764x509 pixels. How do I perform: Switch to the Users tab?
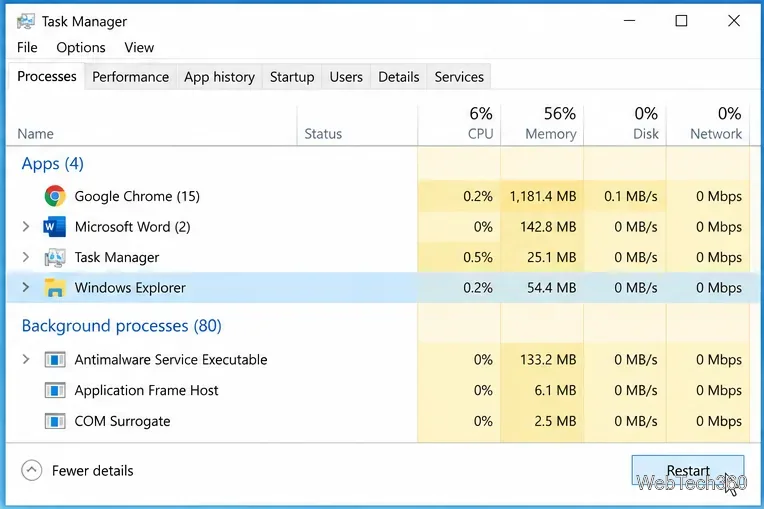346,77
